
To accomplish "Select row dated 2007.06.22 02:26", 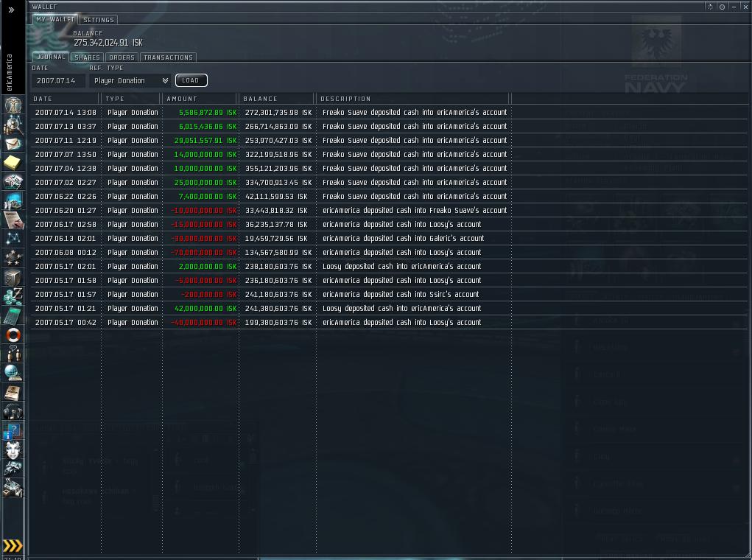I will coord(389,196).
